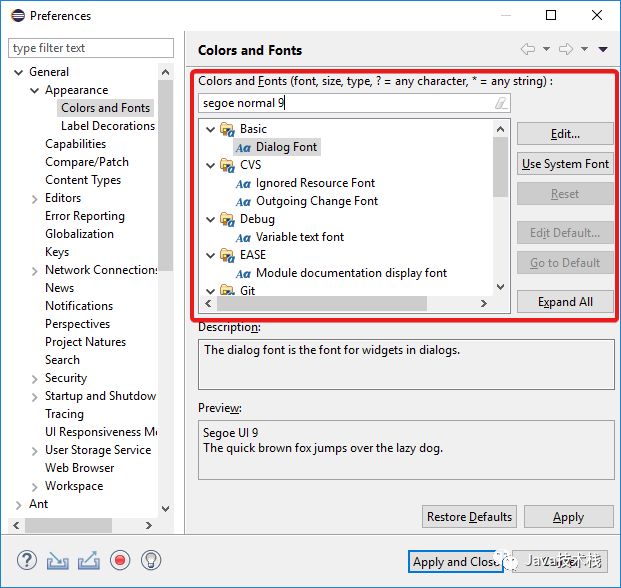Viewport: 621px width, 588px height.
Task: Select Outgoing Change Font entry
Action: point(317,201)
